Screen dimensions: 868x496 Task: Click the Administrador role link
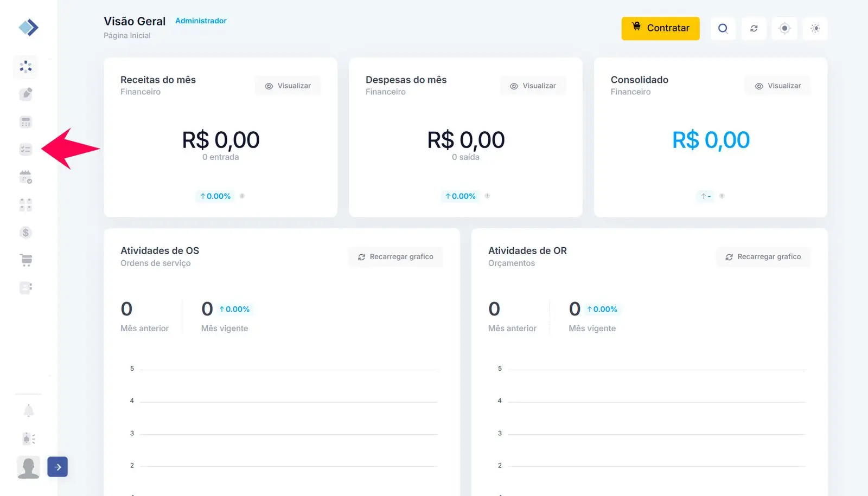pyautogui.click(x=201, y=21)
